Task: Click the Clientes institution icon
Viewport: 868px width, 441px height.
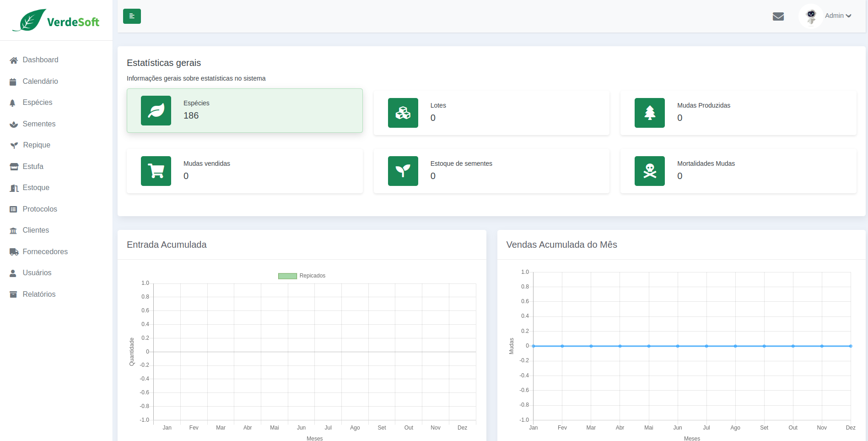Action: pyautogui.click(x=13, y=230)
